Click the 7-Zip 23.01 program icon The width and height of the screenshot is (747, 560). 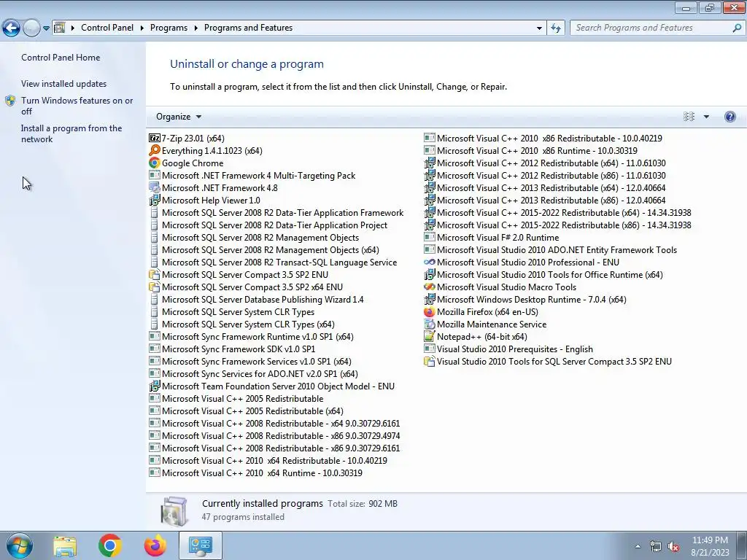click(155, 138)
